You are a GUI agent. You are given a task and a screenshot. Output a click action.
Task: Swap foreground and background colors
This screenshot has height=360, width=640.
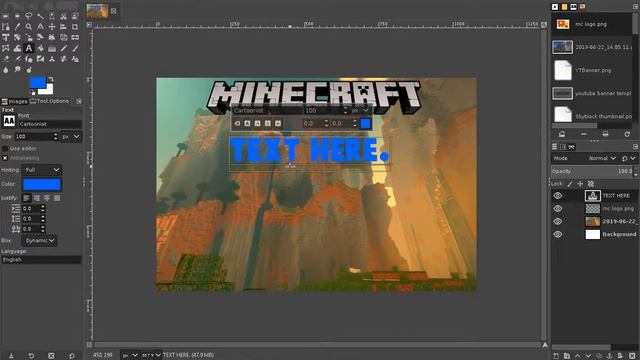(51, 79)
